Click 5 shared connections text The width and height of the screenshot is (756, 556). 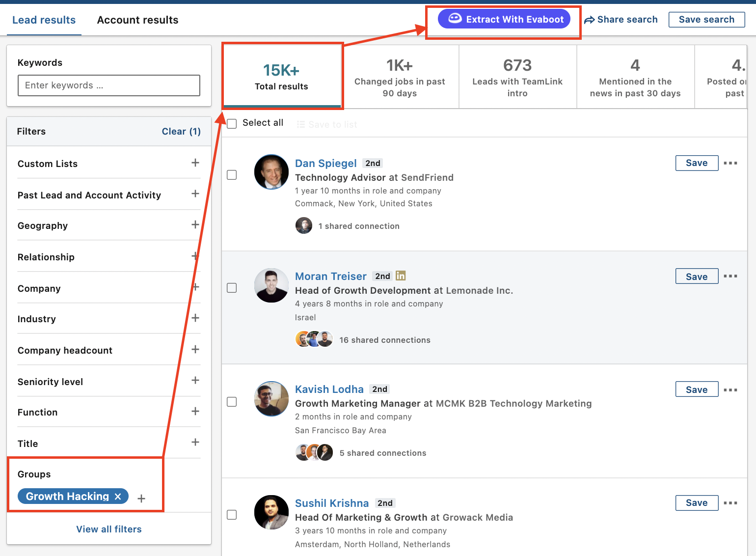[383, 453]
